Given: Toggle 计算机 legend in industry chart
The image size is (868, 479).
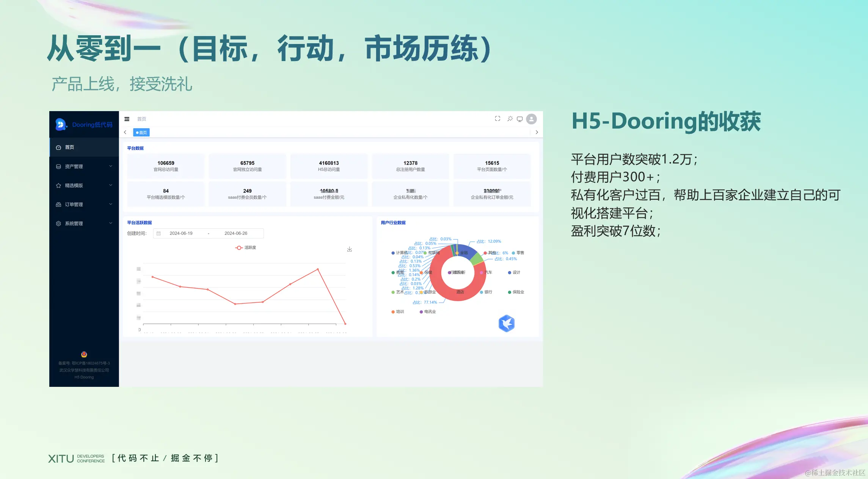Looking at the screenshot, I should (x=400, y=253).
